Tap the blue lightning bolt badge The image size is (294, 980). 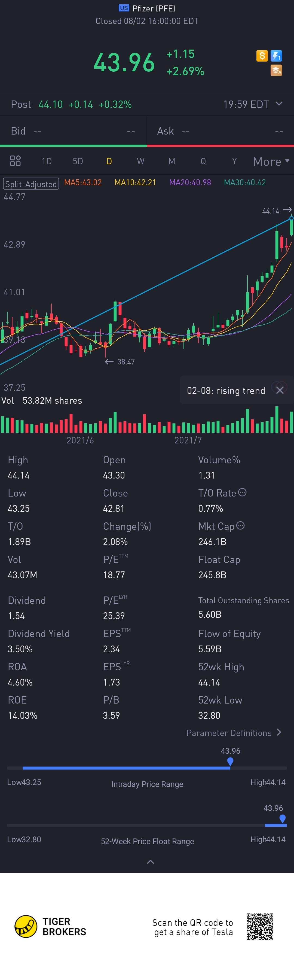277,56
